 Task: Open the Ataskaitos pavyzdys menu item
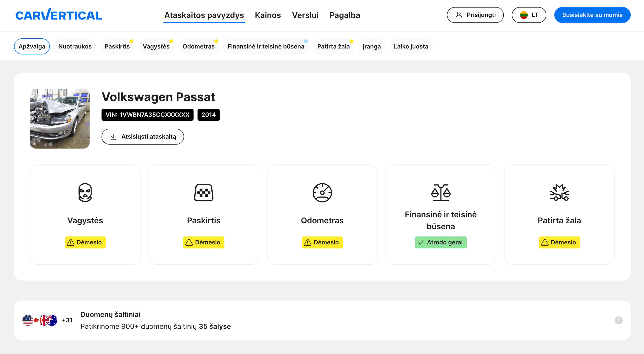(x=204, y=15)
